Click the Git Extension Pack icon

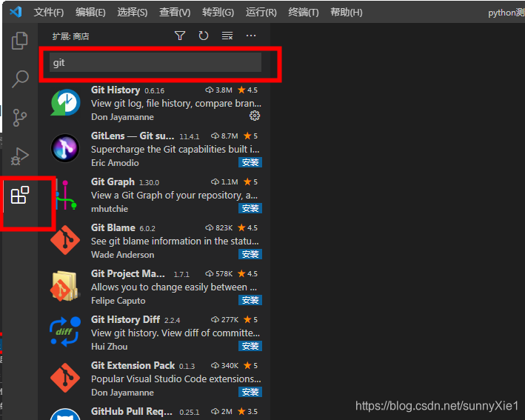coord(65,378)
